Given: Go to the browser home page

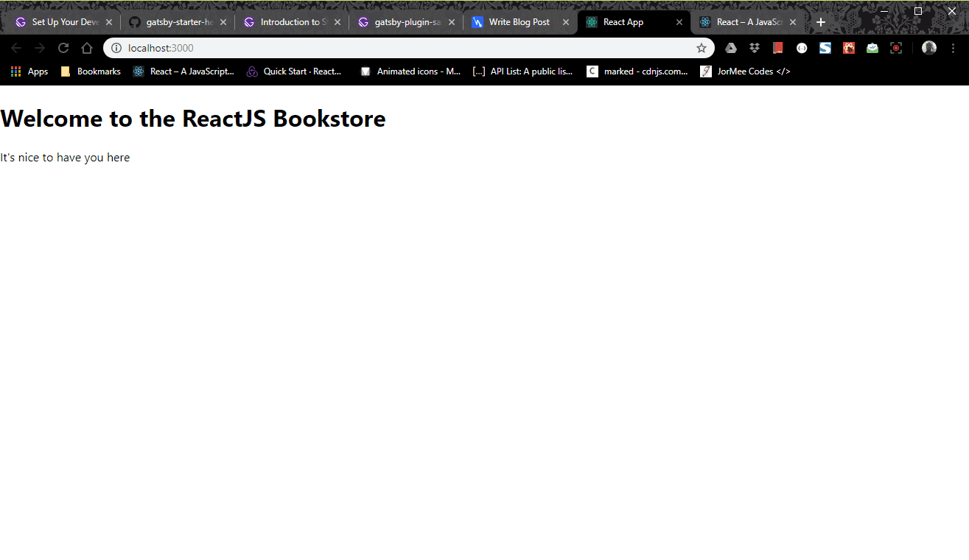Looking at the screenshot, I should (x=87, y=48).
